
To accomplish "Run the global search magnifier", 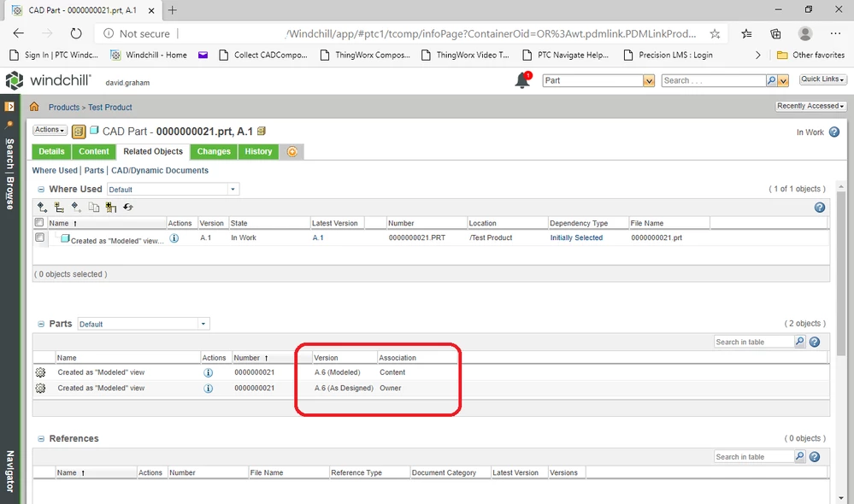I will (771, 80).
